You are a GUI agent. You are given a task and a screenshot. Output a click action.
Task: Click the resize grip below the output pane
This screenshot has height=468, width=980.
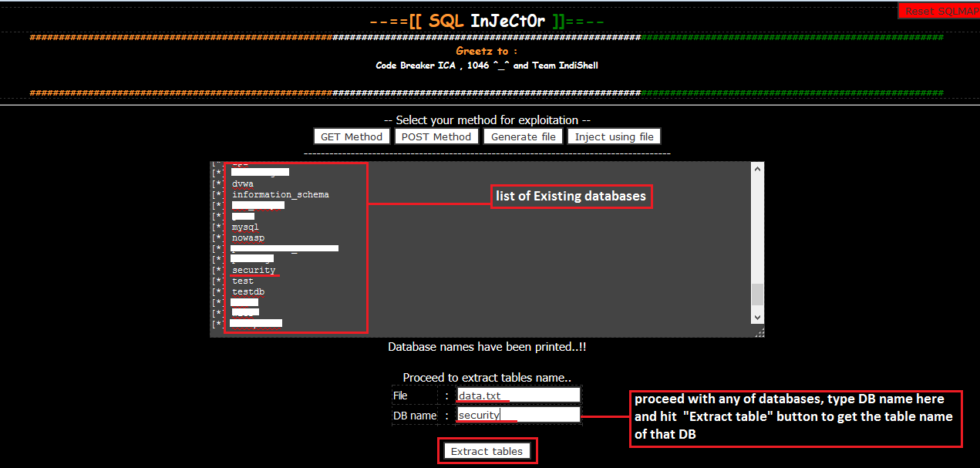[x=759, y=332]
